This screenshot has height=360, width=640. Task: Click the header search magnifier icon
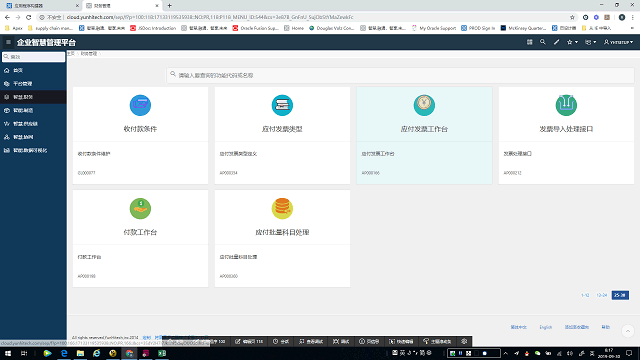542,42
